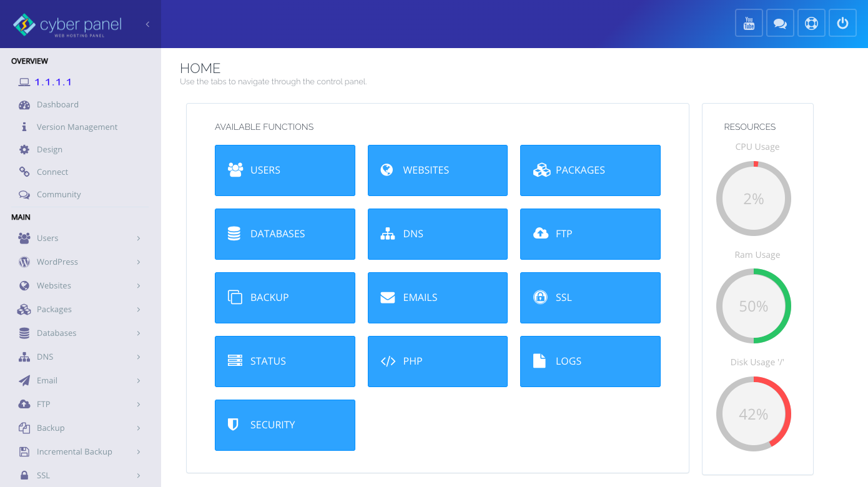Click the CPU Usage gauge showing 2%
This screenshot has width=868, height=487.
click(754, 199)
